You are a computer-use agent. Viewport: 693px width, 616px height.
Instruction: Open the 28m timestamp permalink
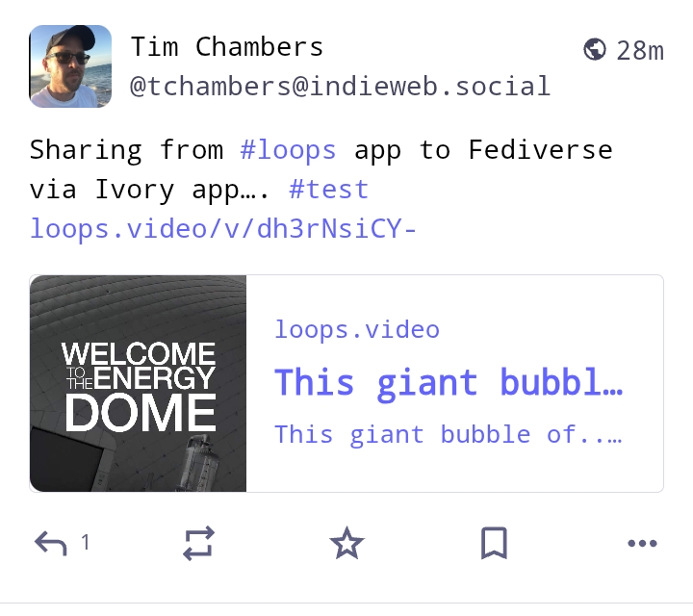point(640,51)
